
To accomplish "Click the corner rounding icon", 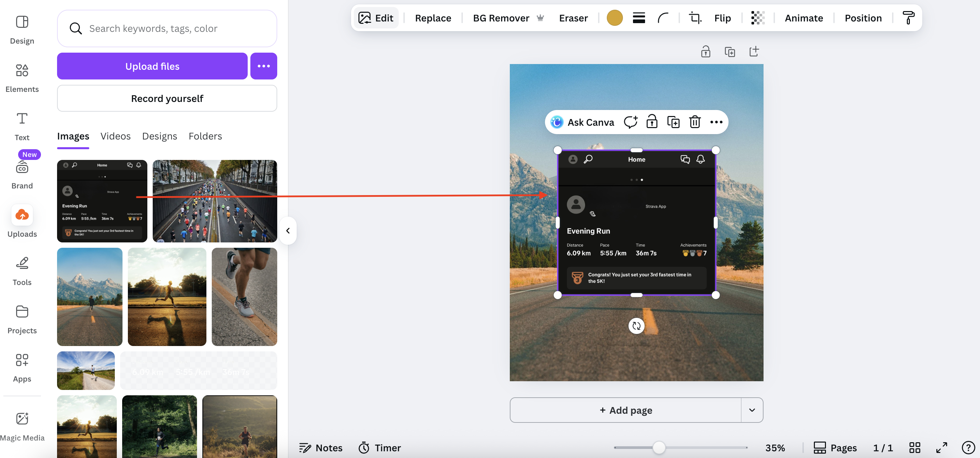I will tap(663, 18).
